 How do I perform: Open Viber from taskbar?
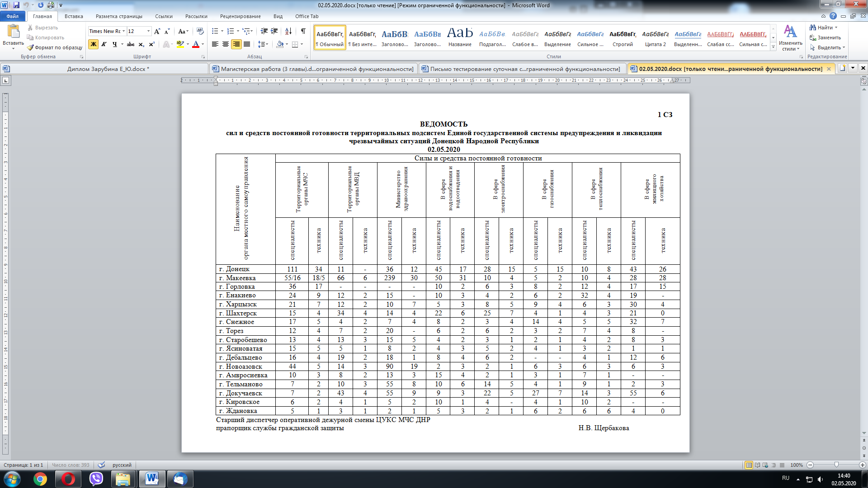96,479
